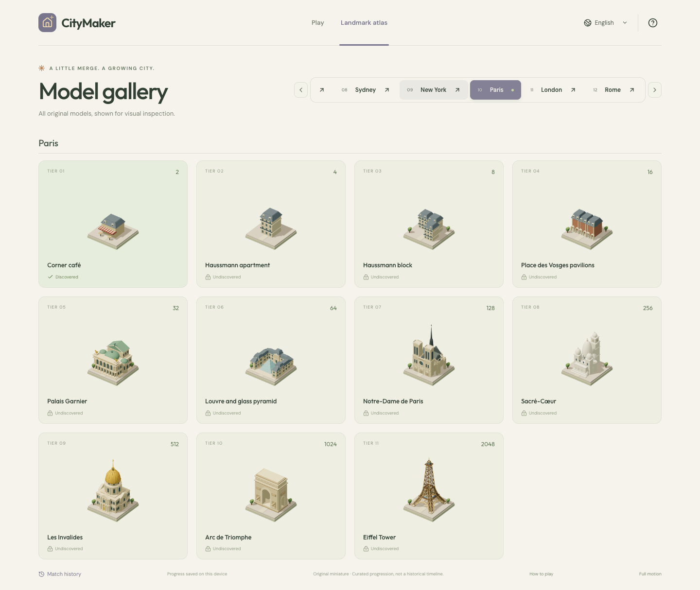Open the help question mark icon
This screenshot has height=590, width=700.
pos(653,23)
